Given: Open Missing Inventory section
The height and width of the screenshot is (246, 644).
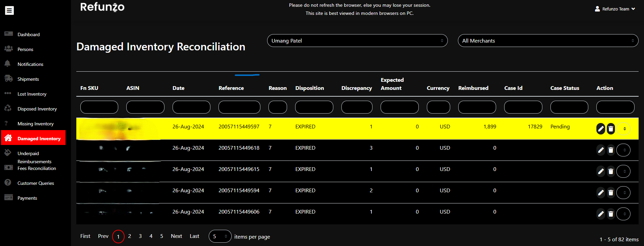Looking at the screenshot, I should 35,124.
